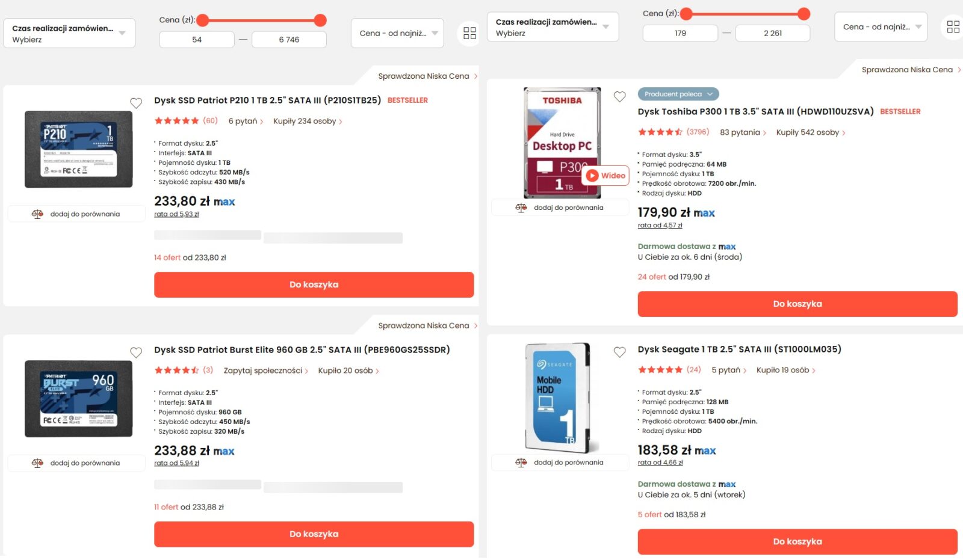963x560 pixels.
Task: Add Toshiba P300 Do koszyka
Action: pyautogui.click(x=797, y=304)
